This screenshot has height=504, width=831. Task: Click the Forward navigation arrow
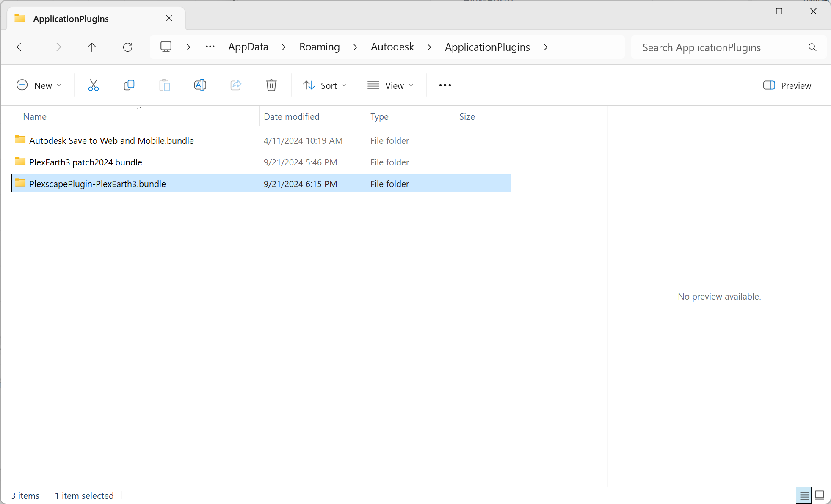pyautogui.click(x=56, y=47)
